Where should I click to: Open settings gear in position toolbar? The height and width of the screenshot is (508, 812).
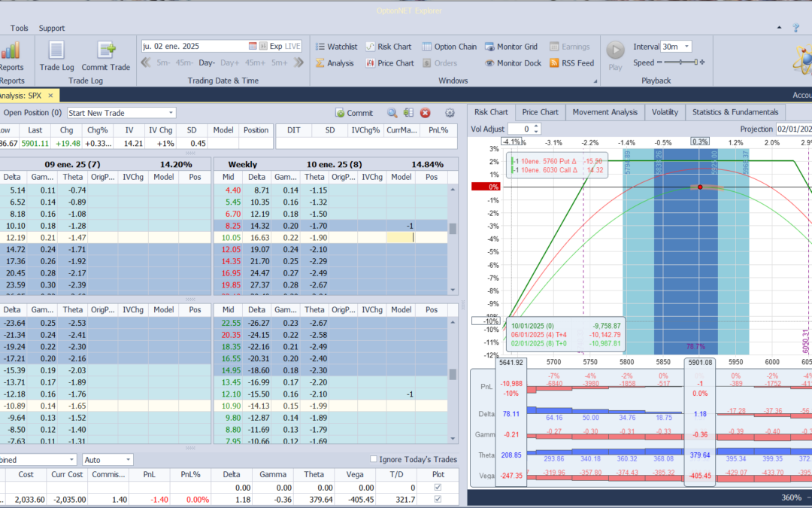click(450, 113)
